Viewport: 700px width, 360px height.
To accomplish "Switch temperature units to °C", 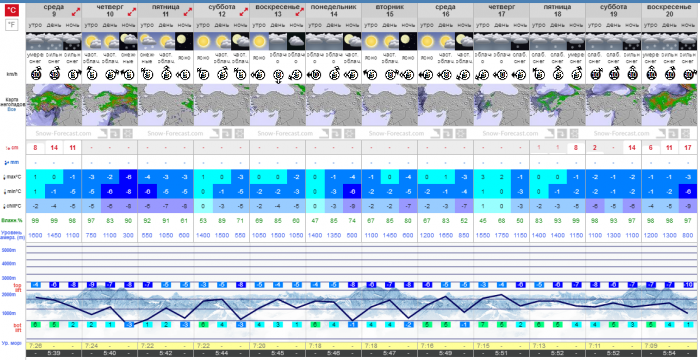I will (12, 11).
